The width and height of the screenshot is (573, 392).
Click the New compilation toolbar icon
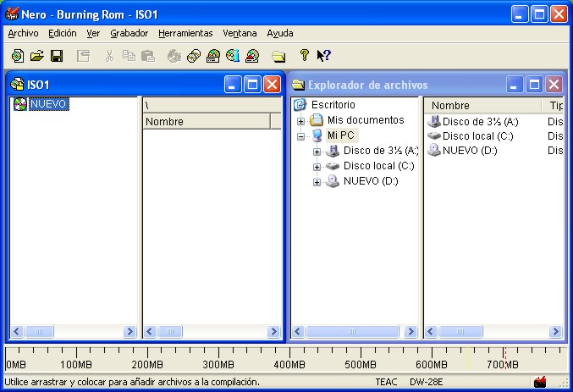[x=17, y=56]
